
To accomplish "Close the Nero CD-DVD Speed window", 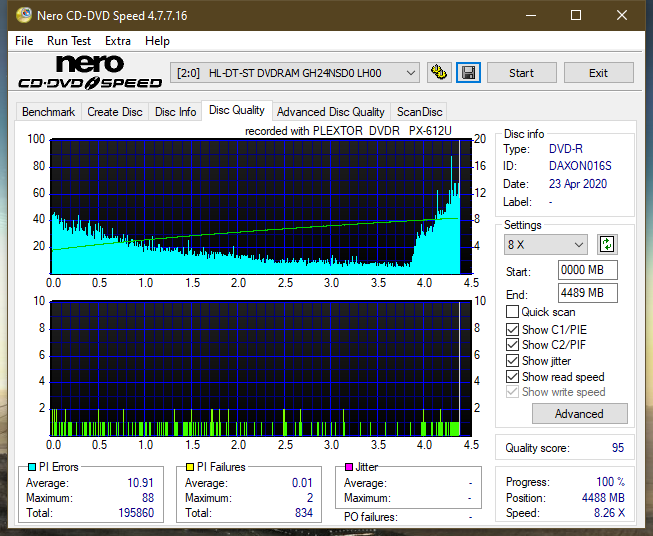I will pos(622,15).
